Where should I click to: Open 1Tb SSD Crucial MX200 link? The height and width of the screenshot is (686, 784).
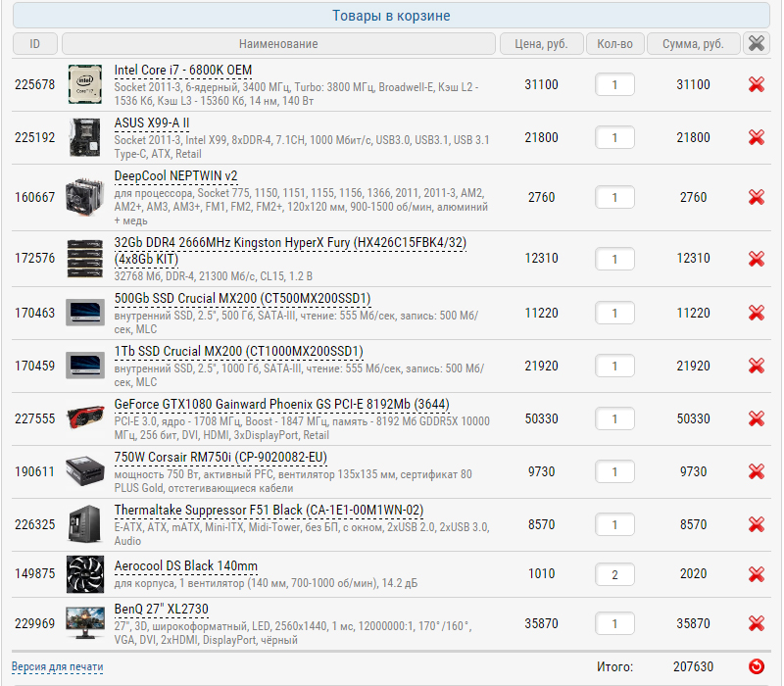click(x=238, y=352)
